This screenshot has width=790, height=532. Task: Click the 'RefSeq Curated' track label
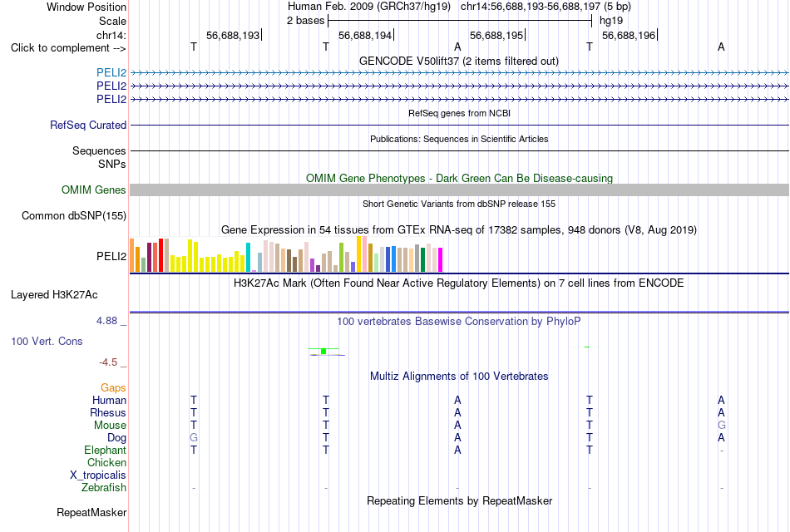click(88, 125)
